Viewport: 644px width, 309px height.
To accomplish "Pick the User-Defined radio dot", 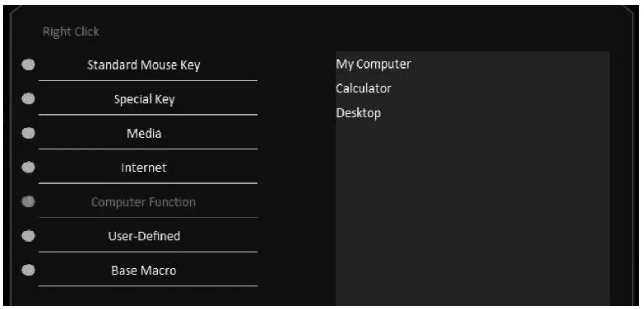I will 28,236.
